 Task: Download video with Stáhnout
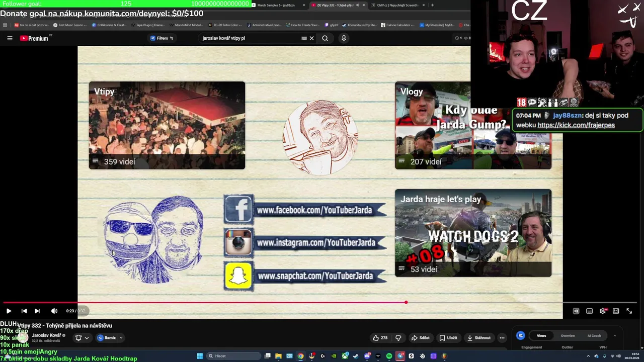click(478, 338)
